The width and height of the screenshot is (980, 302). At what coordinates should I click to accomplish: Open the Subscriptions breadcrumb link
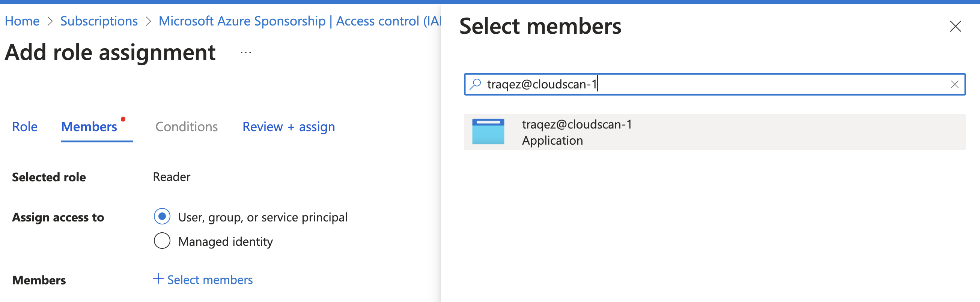[99, 21]
